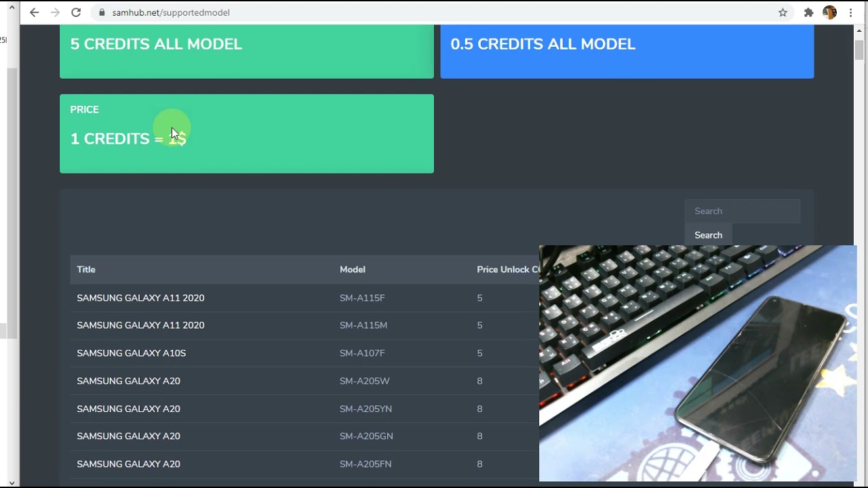Focus the address bar URL
Viewport: 868px width, 488px height.
tap(171, 12)
